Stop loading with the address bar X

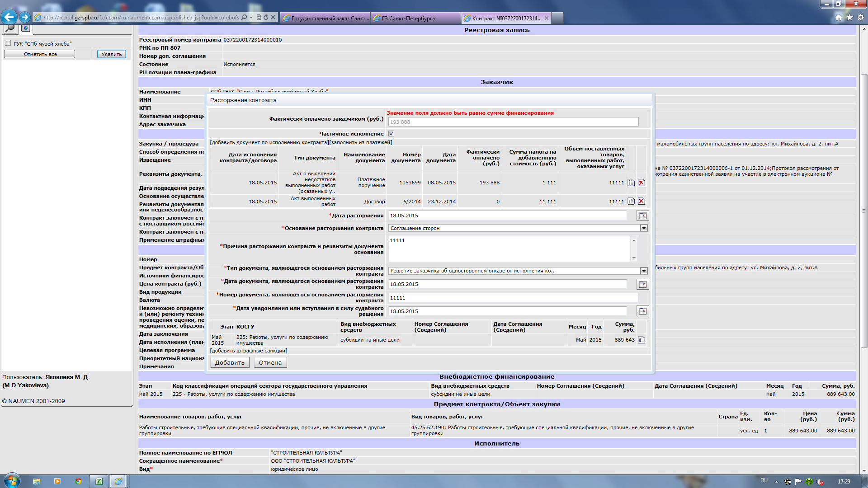point(273,18)
